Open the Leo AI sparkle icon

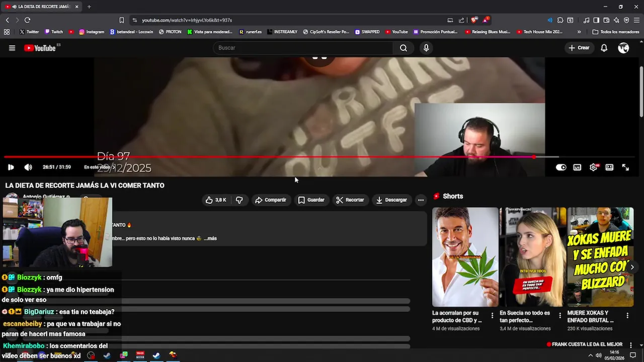point(616,20)
